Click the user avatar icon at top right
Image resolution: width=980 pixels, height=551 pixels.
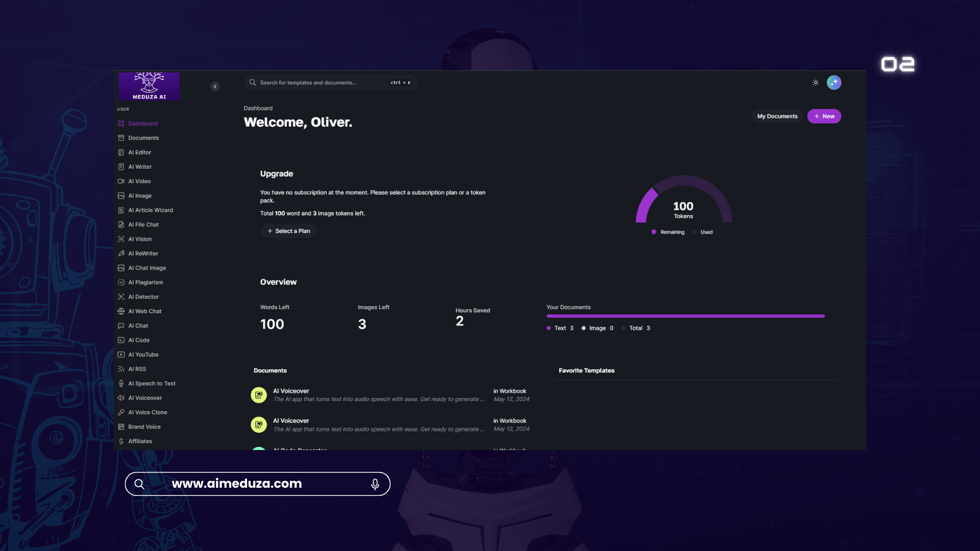pos(834,83)
